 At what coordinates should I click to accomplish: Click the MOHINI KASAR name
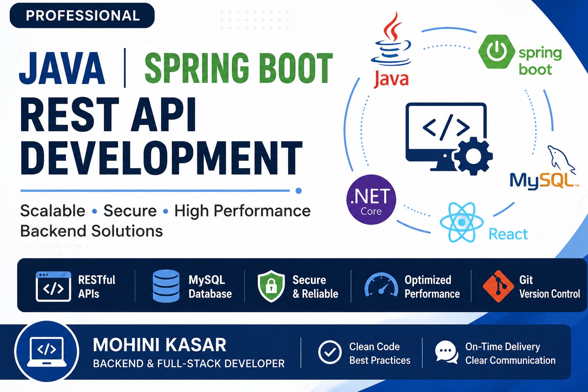(160, 345)
